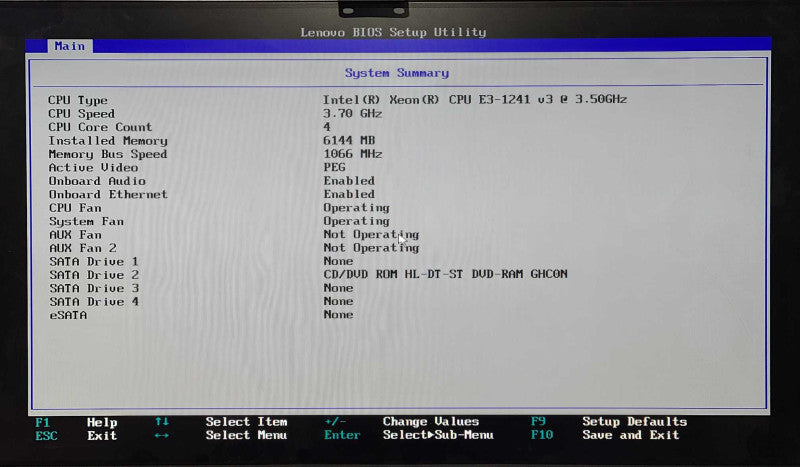800x467 pixels.
Task: Click the eSATA label
Action: coord(68,315)
